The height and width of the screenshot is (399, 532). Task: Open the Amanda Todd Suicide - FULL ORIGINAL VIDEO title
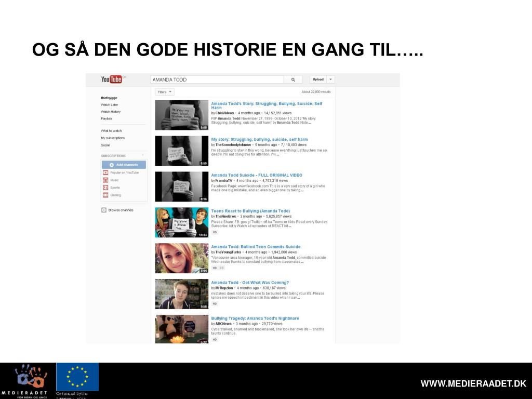(x=257, y=175)
